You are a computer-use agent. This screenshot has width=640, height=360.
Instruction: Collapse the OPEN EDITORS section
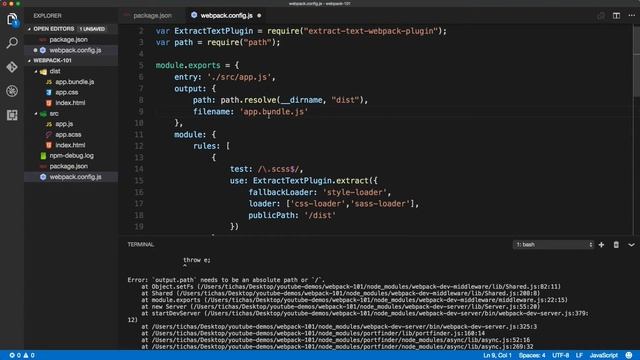pyautogui.click(x=29, y=29)
